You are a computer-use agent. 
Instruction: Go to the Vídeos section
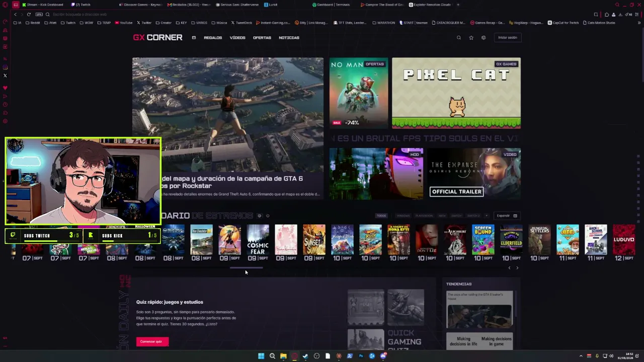(237, 38)
